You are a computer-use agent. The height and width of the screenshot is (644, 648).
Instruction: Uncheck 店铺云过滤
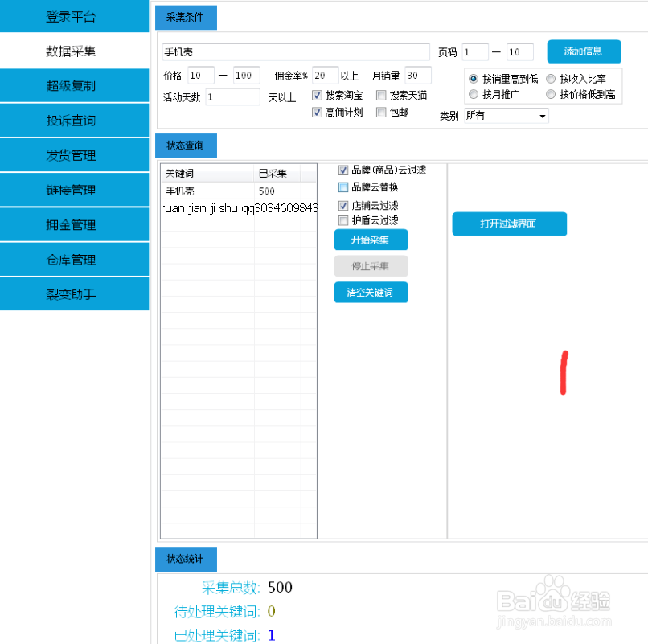point(343,204)
